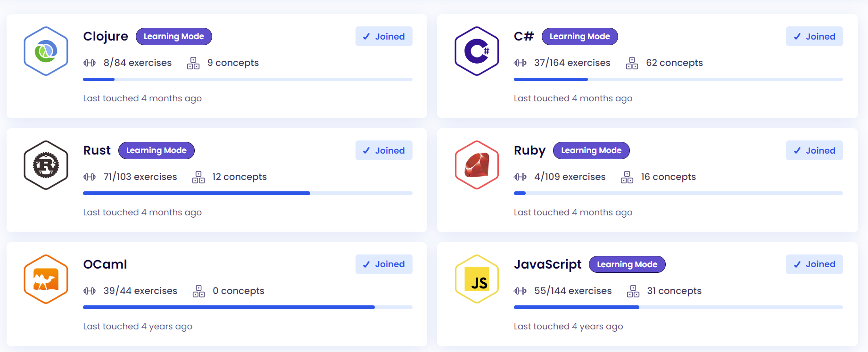Open the Clojure track title

[106, 36]
